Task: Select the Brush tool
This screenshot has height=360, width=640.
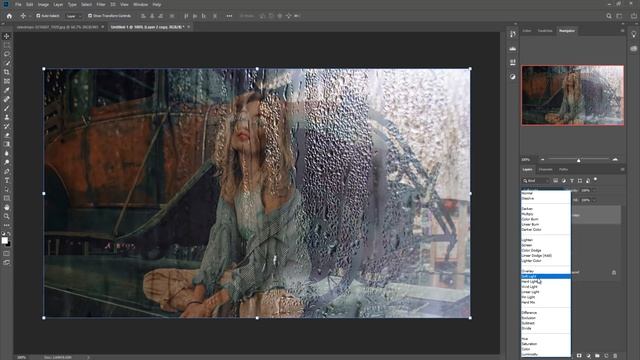Action: [7, 108]
